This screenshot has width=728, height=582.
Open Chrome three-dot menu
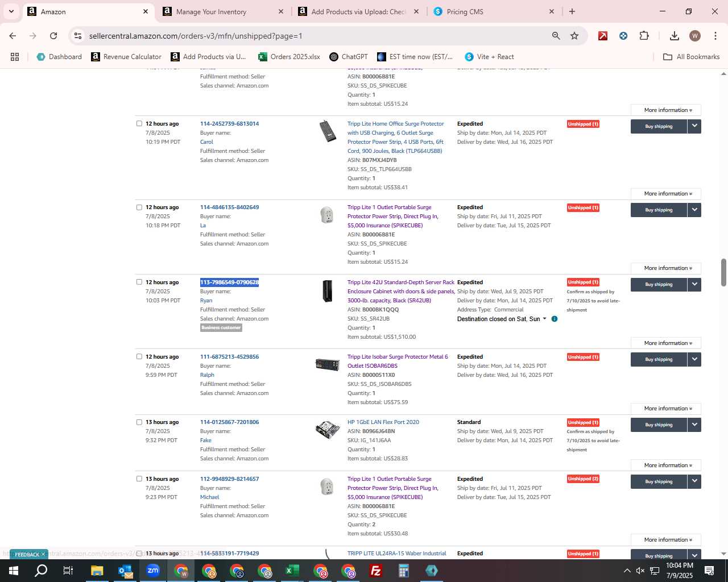tap(715, 36)
